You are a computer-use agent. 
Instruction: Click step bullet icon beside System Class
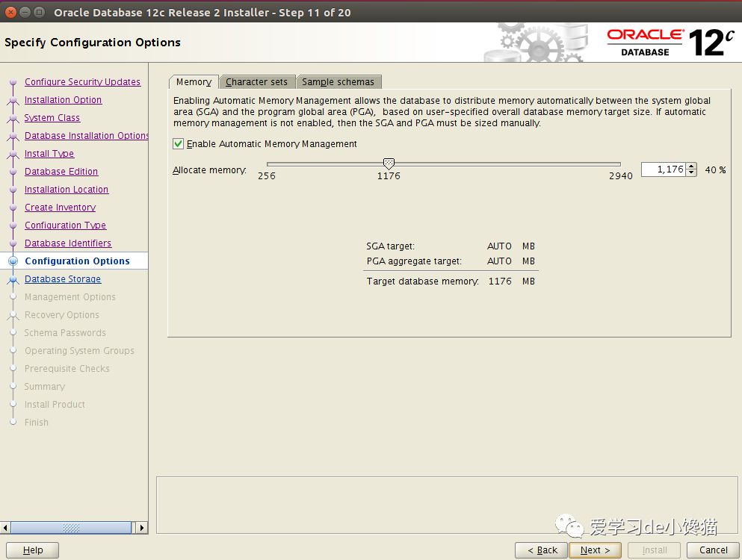[13, 118]
